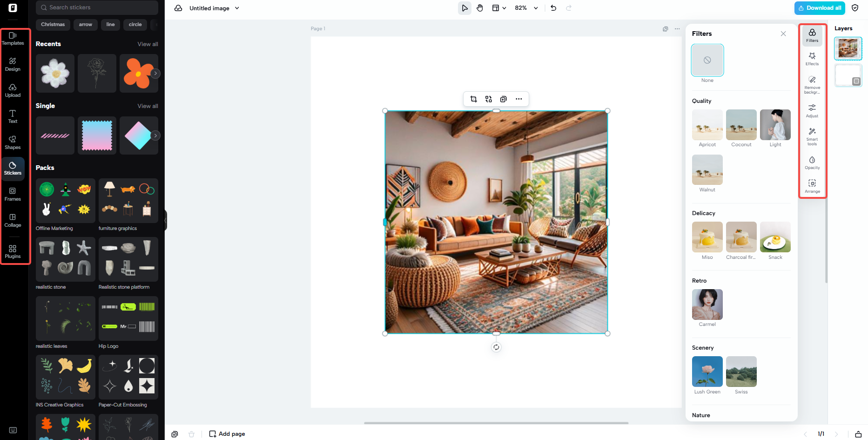This screenshot has height=440, width=868.
Task: Open the Effects tool
Action: (x=812, y=59)
